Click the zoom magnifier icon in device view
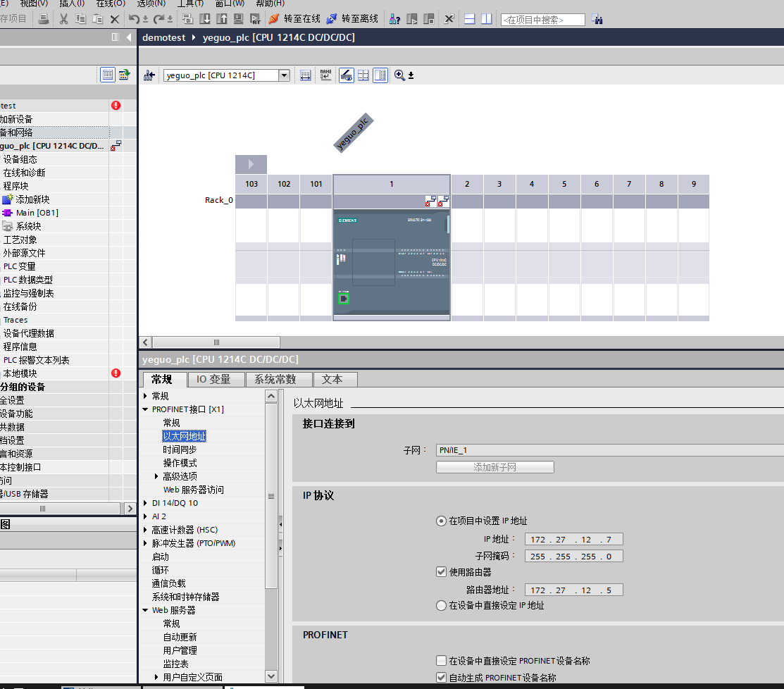Screen dimensions: 784x689 pyautogui.click(x=399, y=75)
